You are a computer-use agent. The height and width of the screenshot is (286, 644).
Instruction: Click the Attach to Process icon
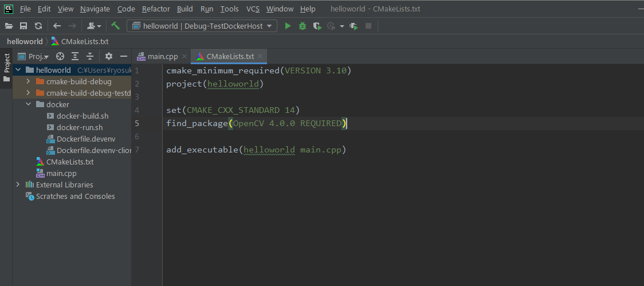coord(354,26)
